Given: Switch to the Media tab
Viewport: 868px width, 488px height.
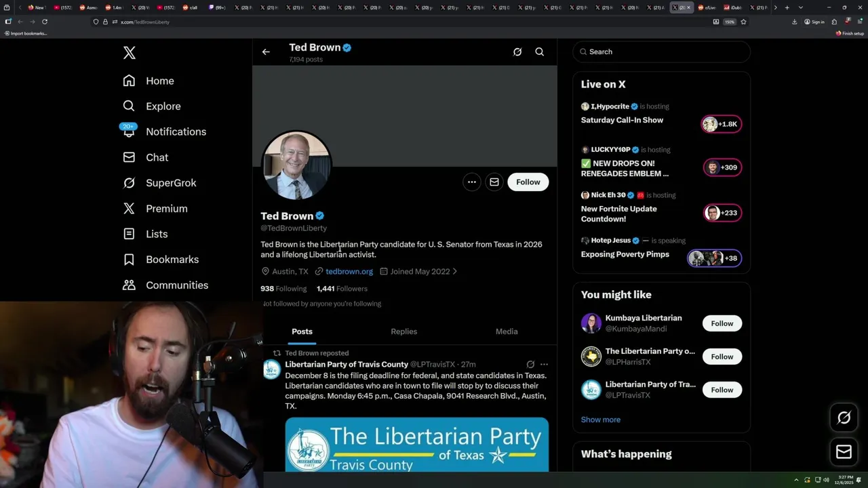Looking at the screenshot, I should [507, 331].
